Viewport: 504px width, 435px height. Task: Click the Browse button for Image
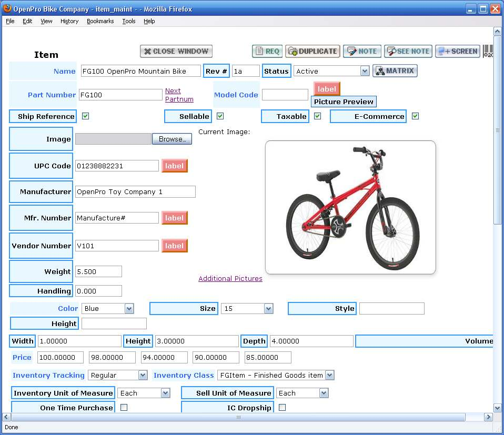click(172, 139)
